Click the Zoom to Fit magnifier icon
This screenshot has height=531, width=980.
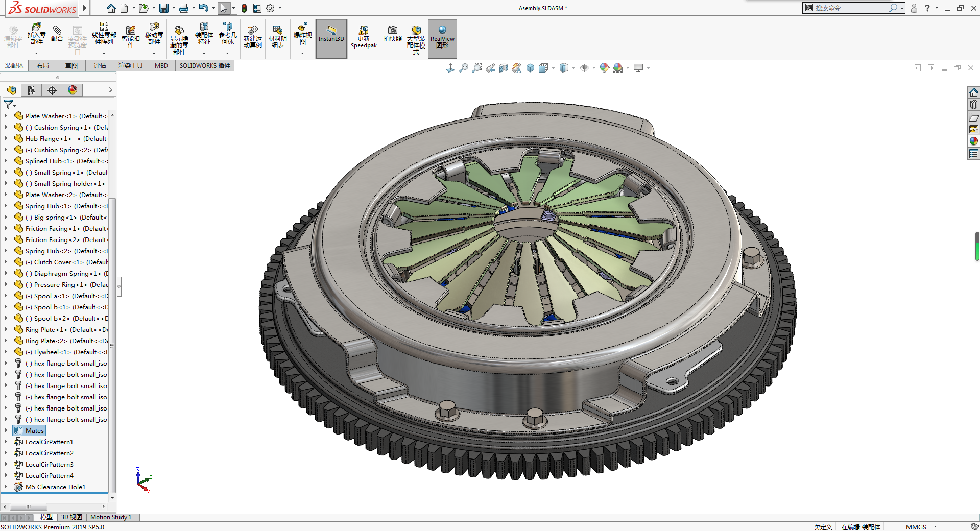click(463, 68)
